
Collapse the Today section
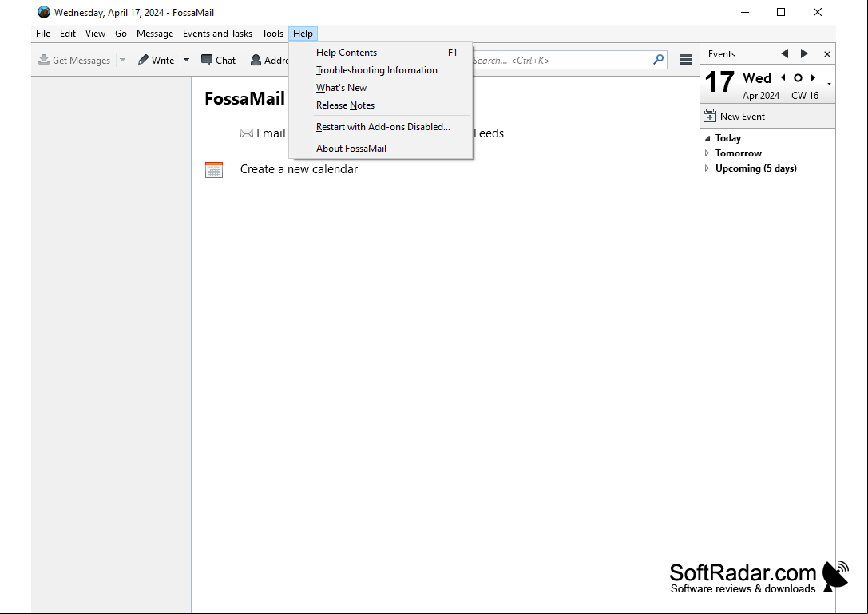pyautogui.click(x=707, y=138)
